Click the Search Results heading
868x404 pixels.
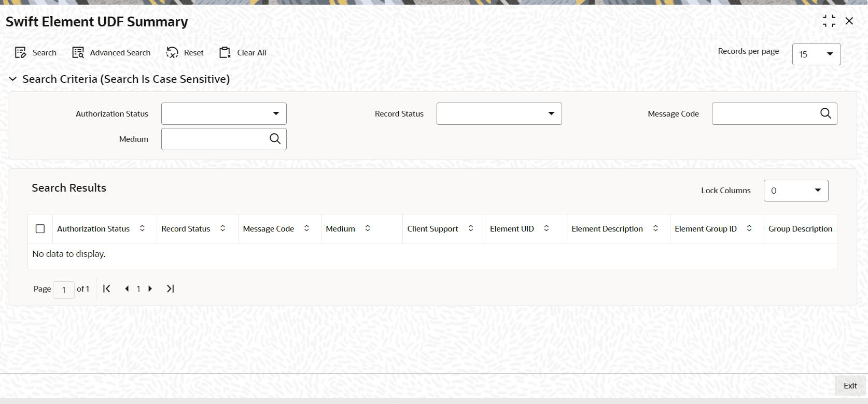pos(69,188)
